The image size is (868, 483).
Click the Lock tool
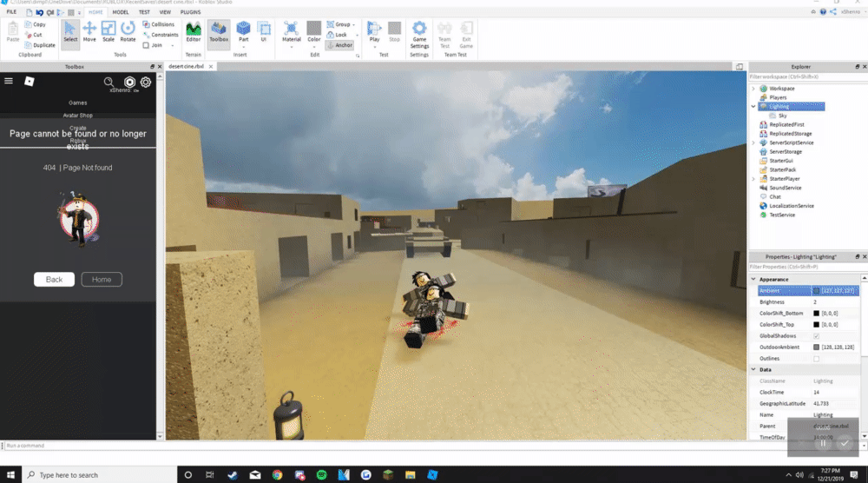(337, 35)
